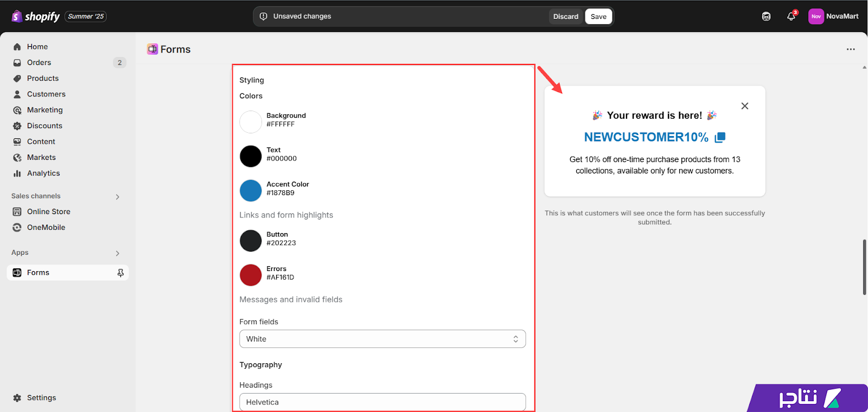
Task: Click the Content icon in sidebar
Action: tap(17, 141)
